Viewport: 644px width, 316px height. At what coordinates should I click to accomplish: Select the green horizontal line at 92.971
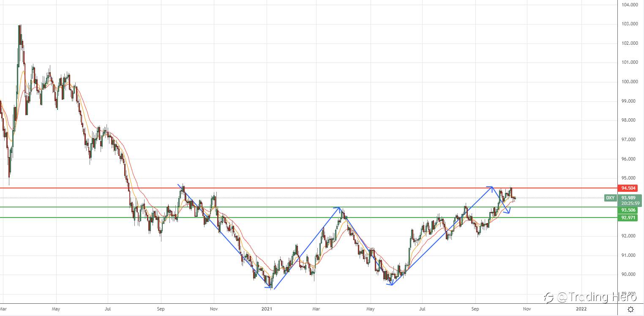point(308,218)
